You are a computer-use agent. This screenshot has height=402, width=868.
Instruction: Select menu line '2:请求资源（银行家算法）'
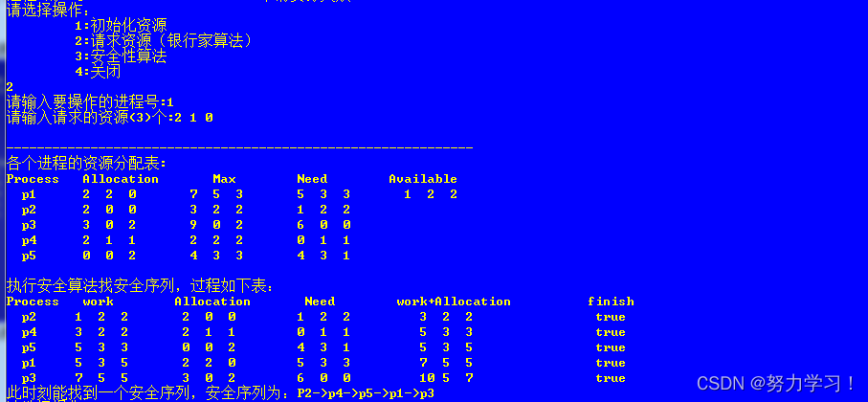[164, 41]
